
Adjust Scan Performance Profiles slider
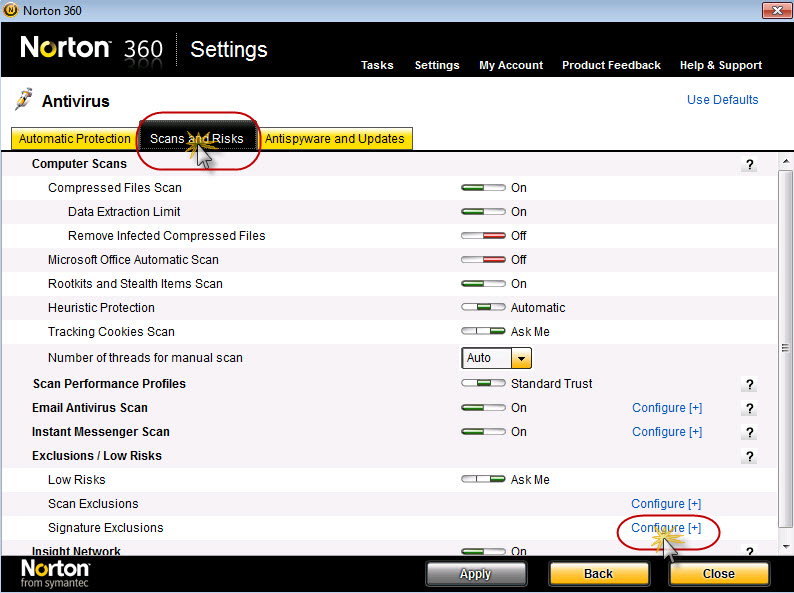[x=483, y=383]
